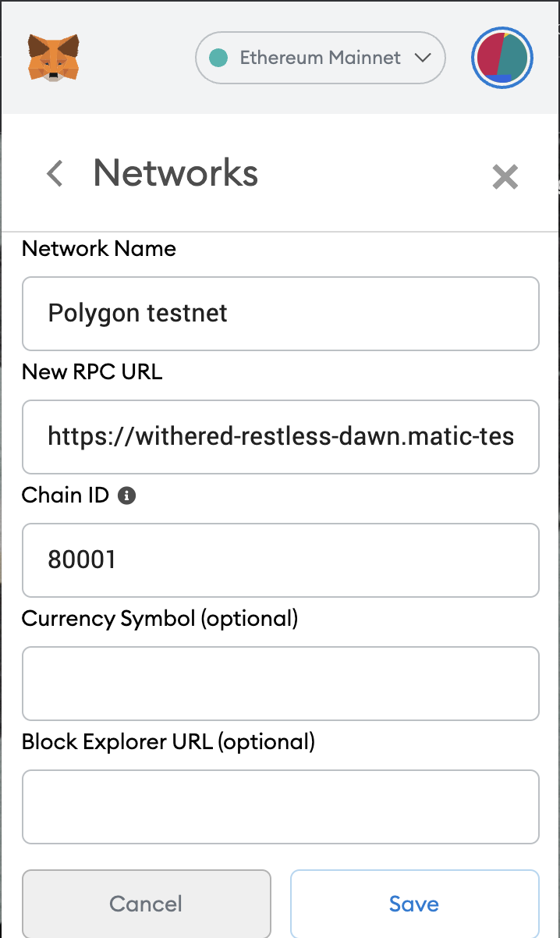Screen dimensions: 560x938
Task: Close the Networks panel with X
Action: tap(505, 177)
